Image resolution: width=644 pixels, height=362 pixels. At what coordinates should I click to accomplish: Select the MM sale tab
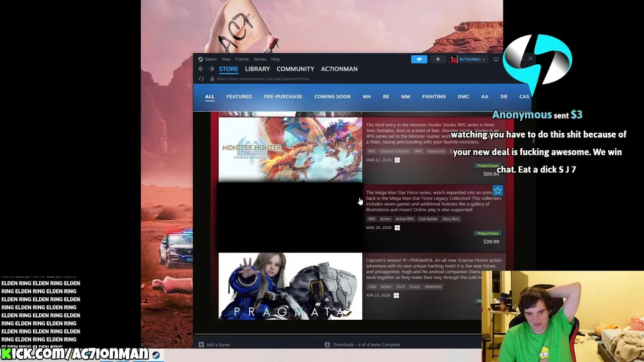[406, 97]
